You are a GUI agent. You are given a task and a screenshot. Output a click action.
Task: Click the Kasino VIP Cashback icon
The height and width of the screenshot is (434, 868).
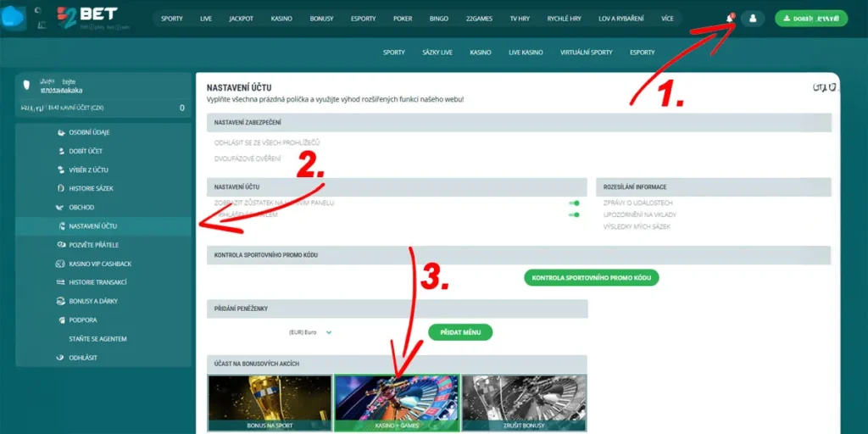(61, 264)
